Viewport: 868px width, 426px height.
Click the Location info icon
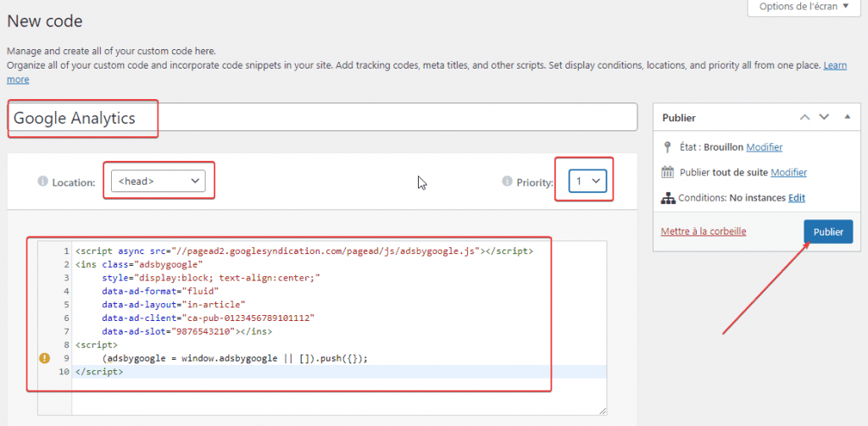tap(42, 181)
